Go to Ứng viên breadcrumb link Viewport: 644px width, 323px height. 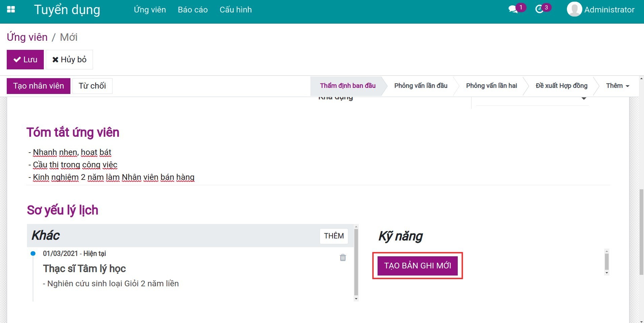click(x=27, y=37)
